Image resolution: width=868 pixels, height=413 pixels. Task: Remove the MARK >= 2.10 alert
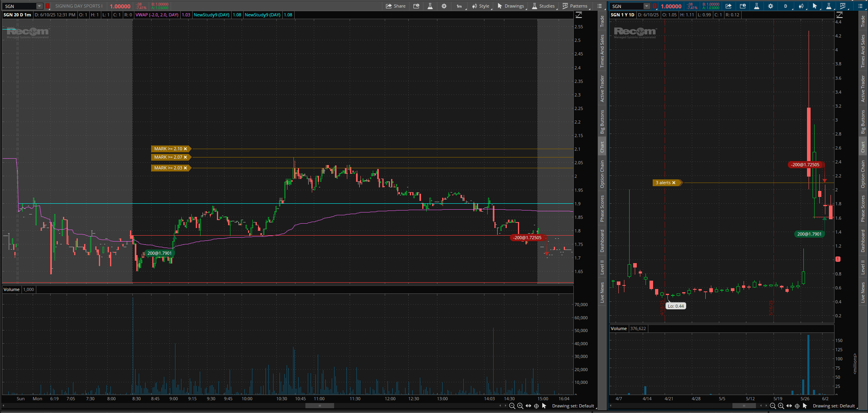[185, 149]
